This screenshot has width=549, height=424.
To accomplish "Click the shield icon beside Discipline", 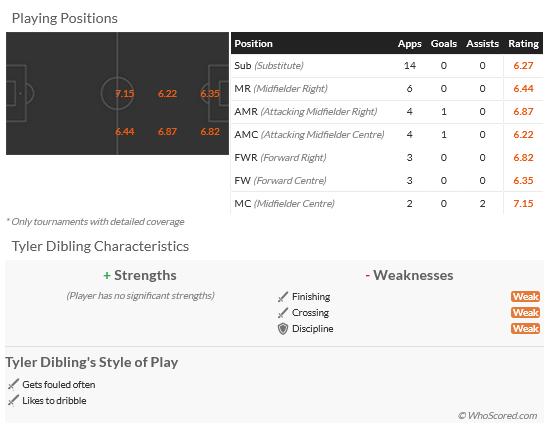I will (x=283, y=329).
